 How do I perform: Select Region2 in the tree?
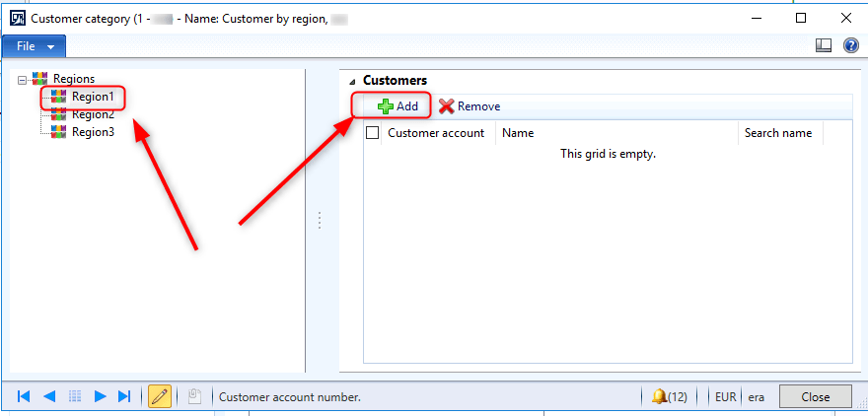point(92,114)
